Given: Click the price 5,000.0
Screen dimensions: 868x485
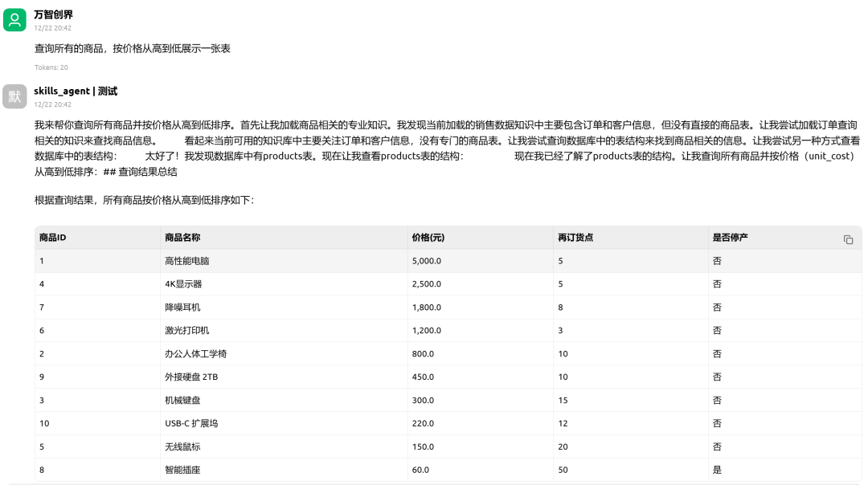Looking at the screenshot, I should [426, 260].
